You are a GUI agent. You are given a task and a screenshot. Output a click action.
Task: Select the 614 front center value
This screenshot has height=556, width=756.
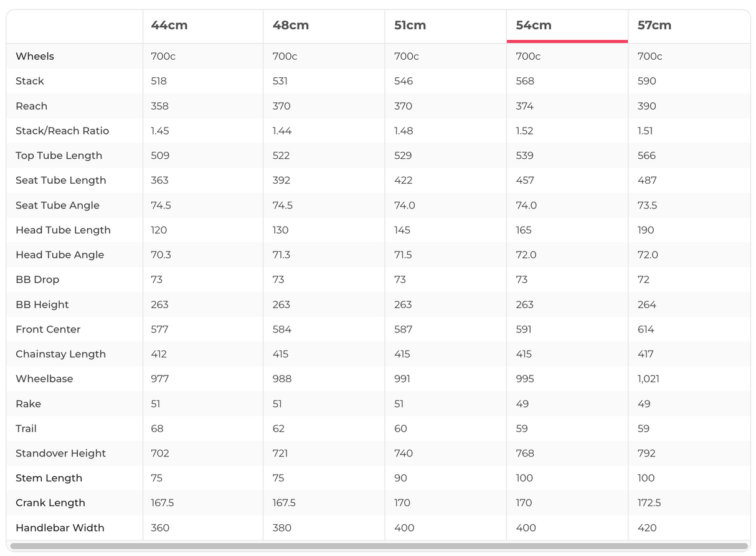[x=646, y=329]
